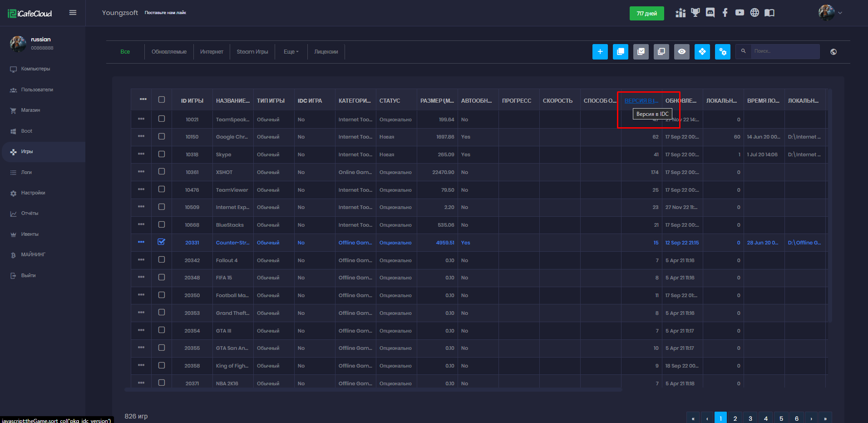The width and height of the screenshot is (868, 423).
Task: Click Выйти to log out
Action: click(x=28, y=276)
